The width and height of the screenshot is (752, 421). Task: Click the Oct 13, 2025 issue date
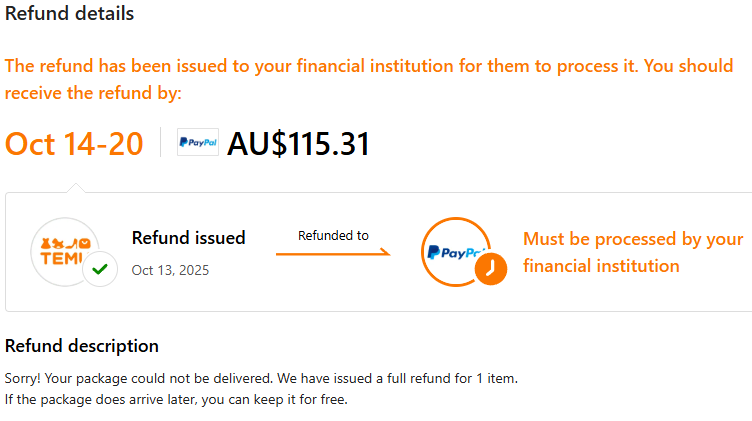tap(170, 270)
